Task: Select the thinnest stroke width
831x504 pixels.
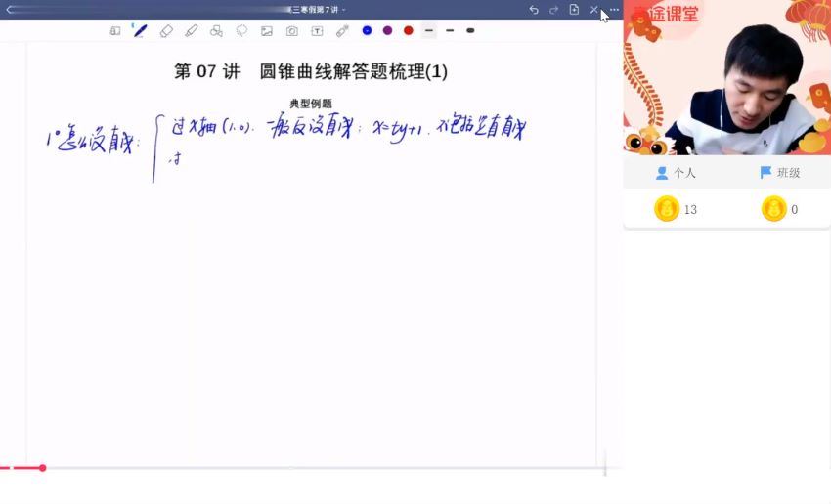Action: click(x=429, y=30)
